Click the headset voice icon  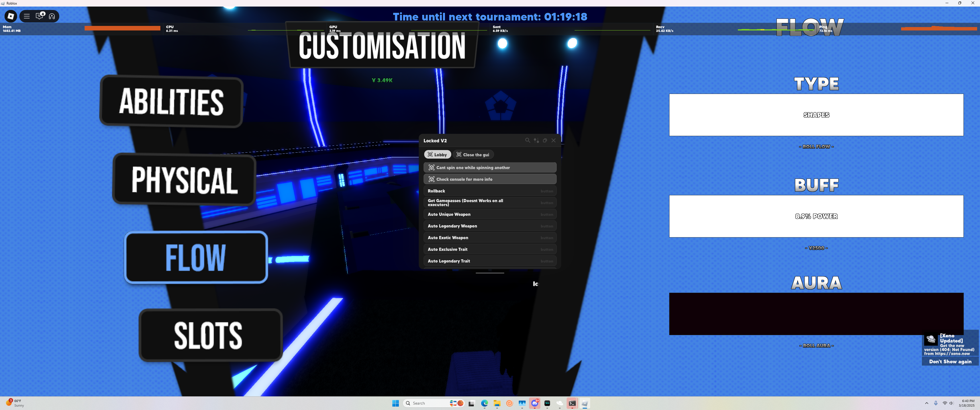pyautogui.click(x=52, y=16)
